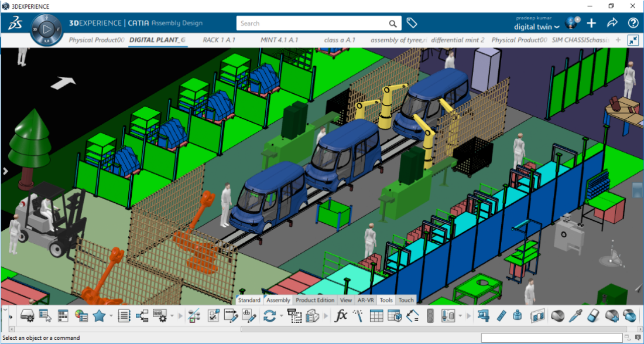Viewport: 644px width, 344px height.
Task: Click the gray traffic light icon
Action: point(430,316)
